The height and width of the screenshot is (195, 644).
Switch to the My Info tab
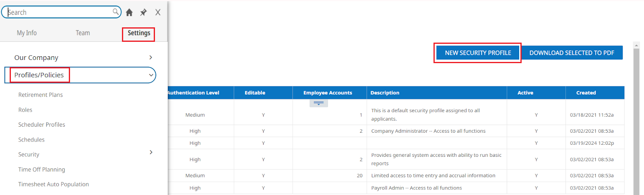pyautogui.click(x=27, y=33)
